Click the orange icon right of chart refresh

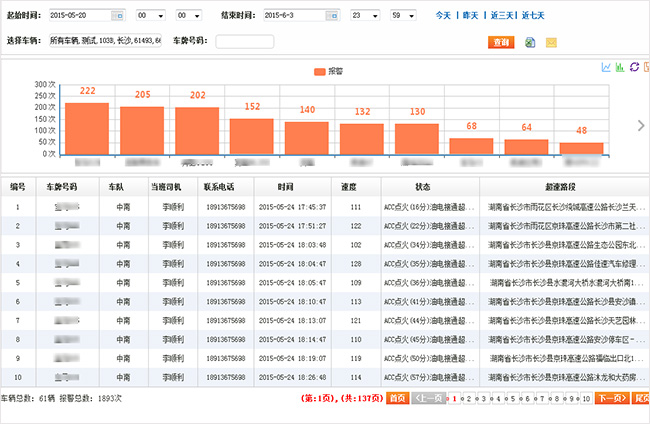click(x=646, y=67)
